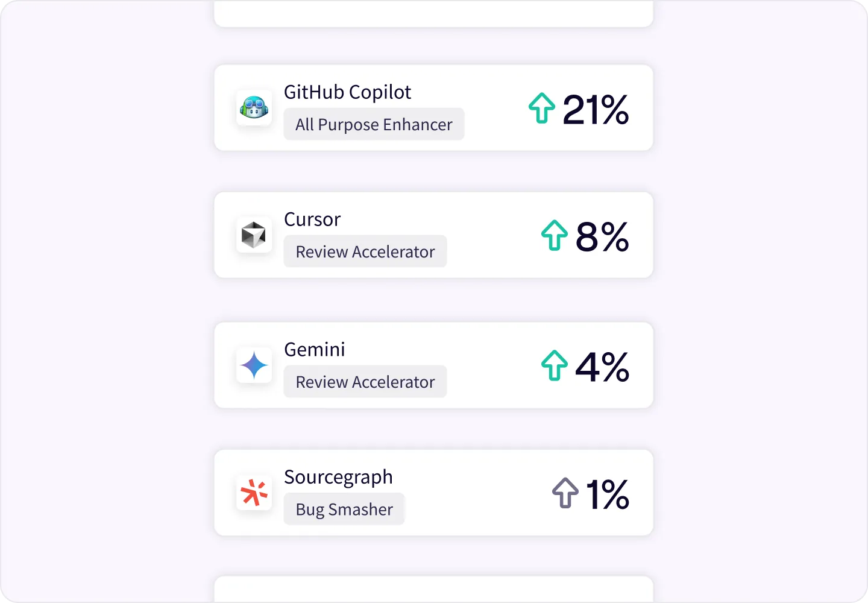Select Review Accelerator tag under Gemini
The height and width of the screenshot is (603, 868).
(365, 382)
